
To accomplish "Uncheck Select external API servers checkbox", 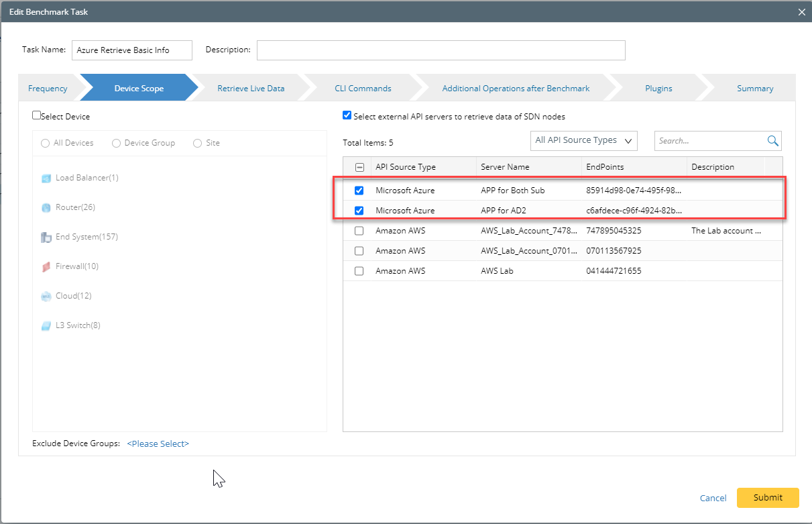I will pyautogui.click(x=347, y=115).
